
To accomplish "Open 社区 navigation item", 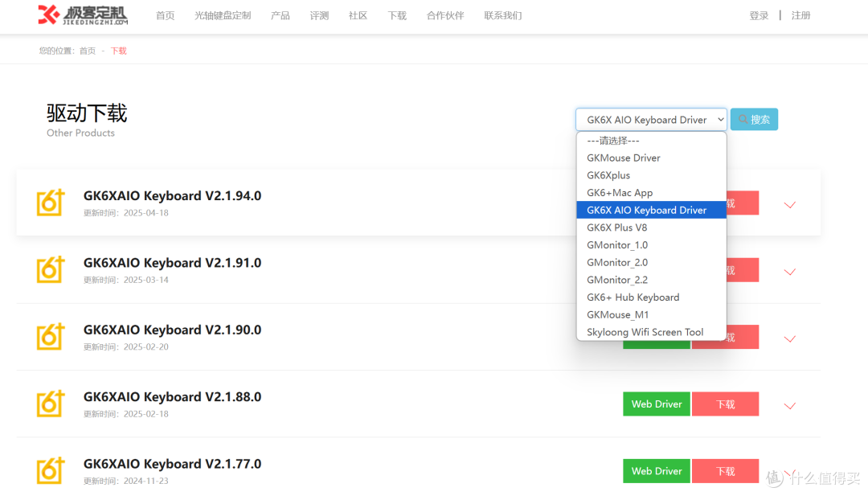I will (358, 15).
